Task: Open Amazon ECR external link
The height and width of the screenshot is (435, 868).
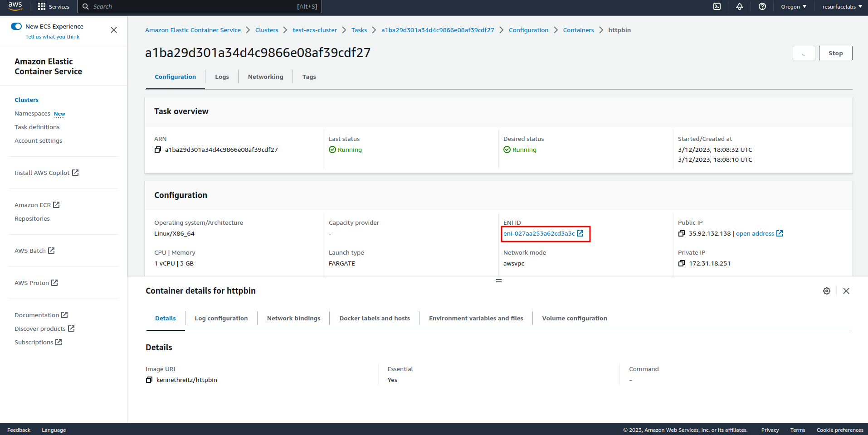Action: pyautogui.click(x=37, y=205)
